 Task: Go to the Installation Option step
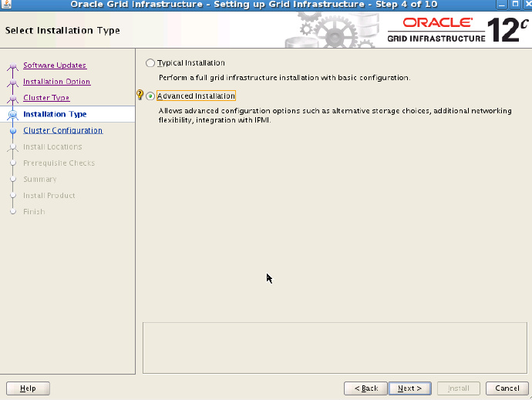[x=56, y=82]
